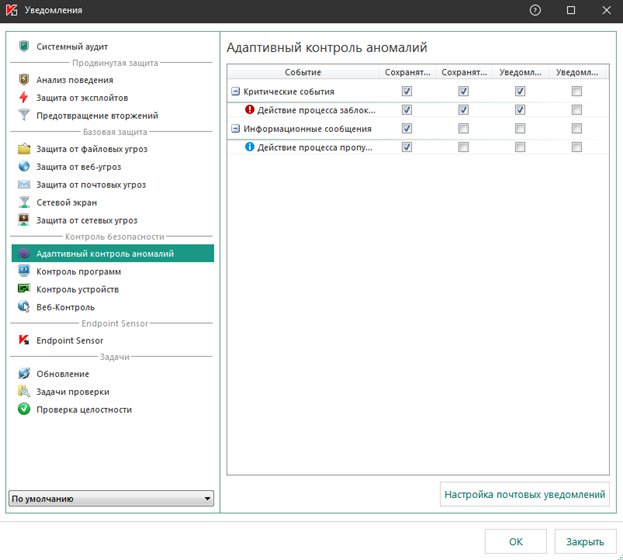Collapse the Информационные сообщения group
This screenshot has height=560, width=623.
click(x=236, y=129)
